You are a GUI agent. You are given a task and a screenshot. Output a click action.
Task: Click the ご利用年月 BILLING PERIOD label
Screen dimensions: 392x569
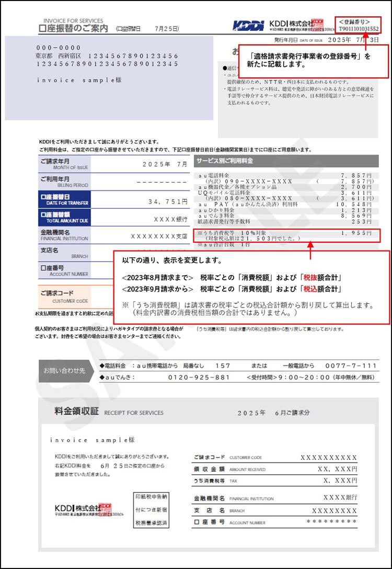pyautogui.click(x=64, y=181)
